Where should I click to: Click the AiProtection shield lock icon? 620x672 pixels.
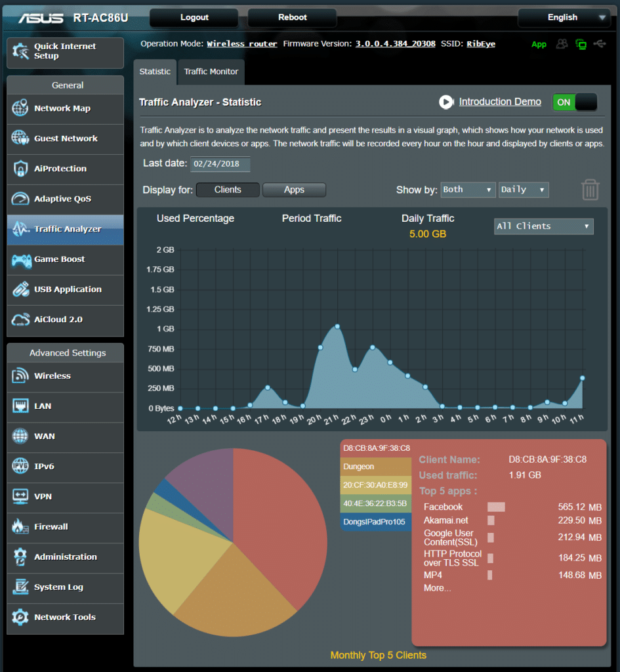tap(20, 169)
